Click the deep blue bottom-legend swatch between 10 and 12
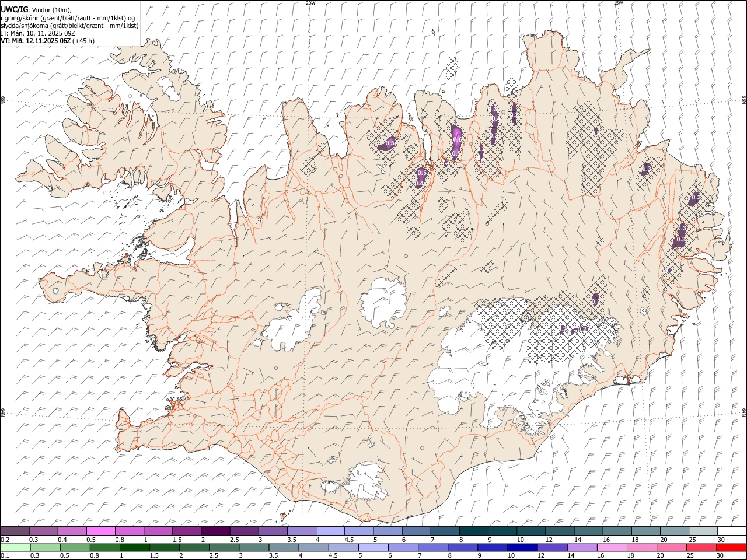Viewport: 747px width, 560px height. tap(522, 547)
